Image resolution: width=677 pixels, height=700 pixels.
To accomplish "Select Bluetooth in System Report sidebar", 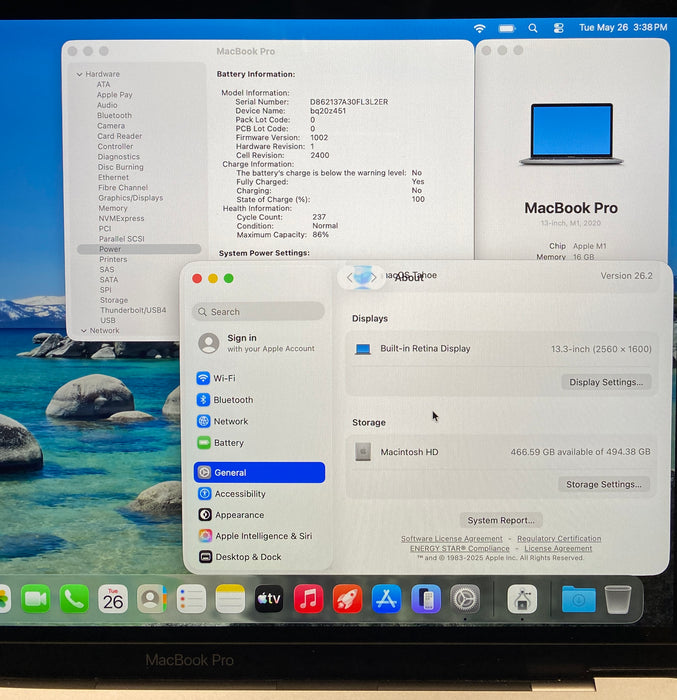I will [x=114, y=115].
